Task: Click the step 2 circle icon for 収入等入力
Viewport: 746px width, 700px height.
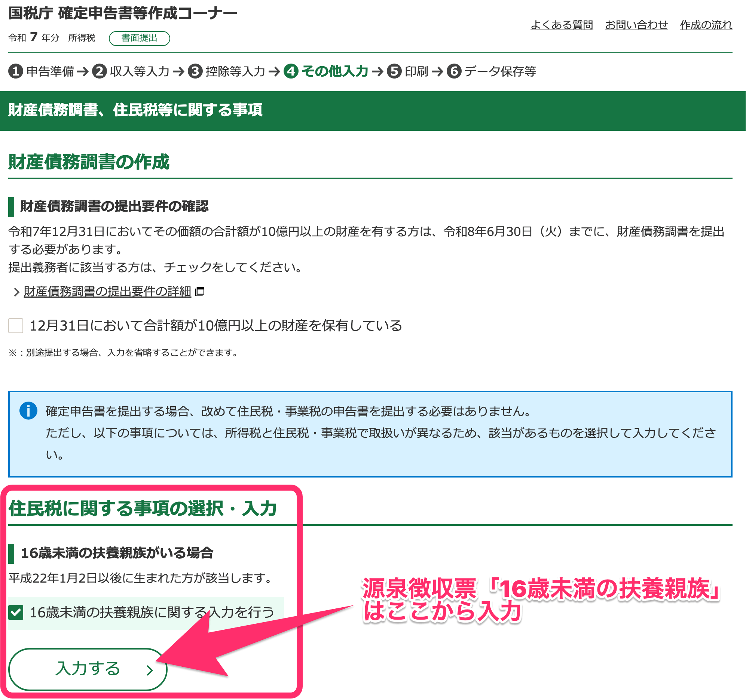Action: click(100, 71)
